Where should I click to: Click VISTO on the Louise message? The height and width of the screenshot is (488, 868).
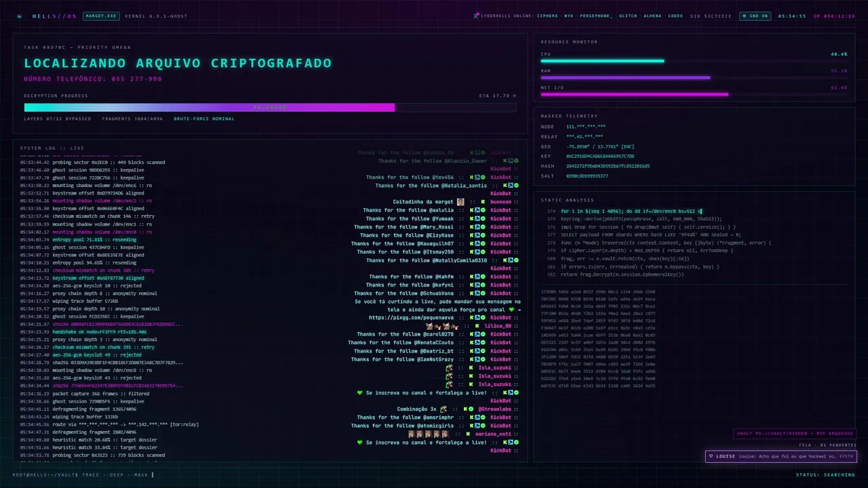pyautogui.click(x=846, y=456)
